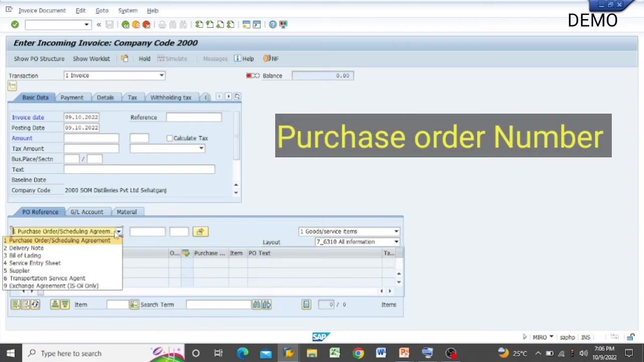Click the Customize Local Layout monitor icon
Viewport: 644px width, 362px height.
tap(283, 25)
